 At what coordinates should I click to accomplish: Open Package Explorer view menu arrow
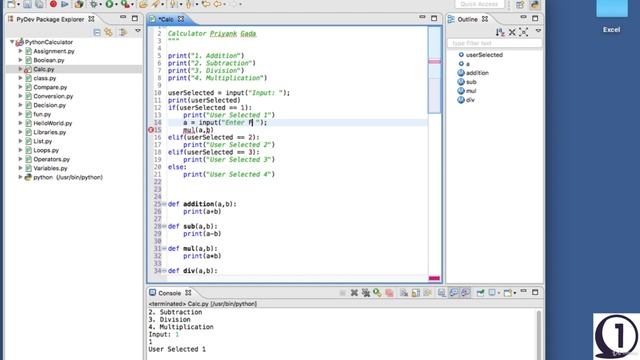(x=138, y=31)
